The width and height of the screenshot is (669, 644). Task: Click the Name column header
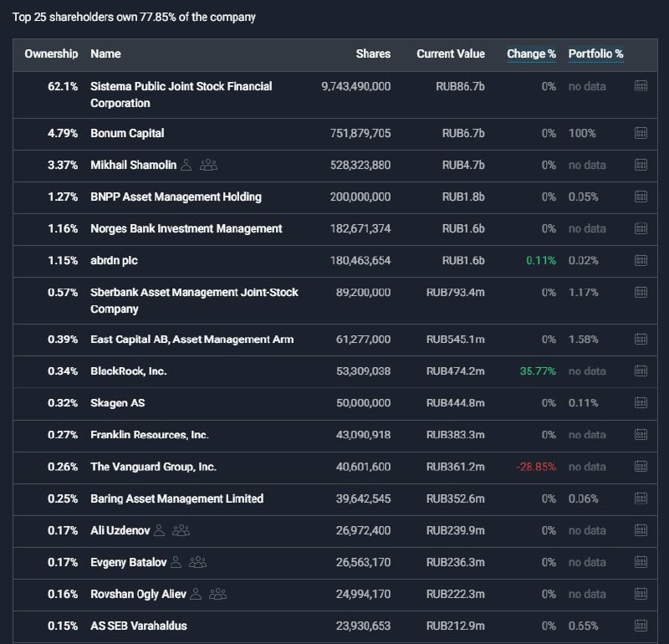105,54
